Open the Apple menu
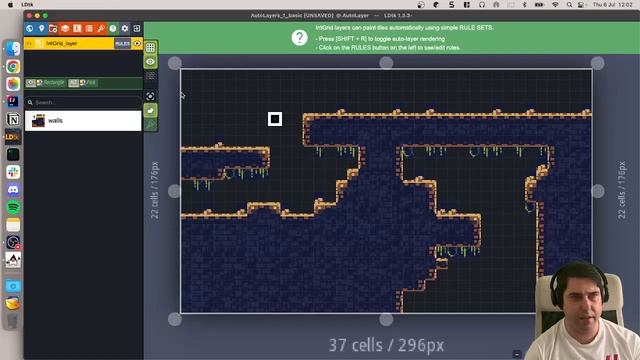 tap(11, 4)
